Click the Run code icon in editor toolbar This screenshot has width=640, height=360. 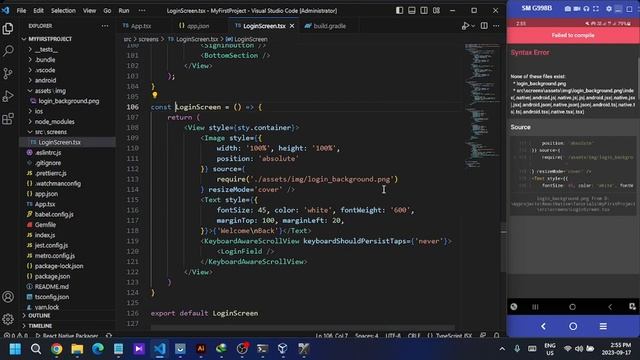click(465, 26)
